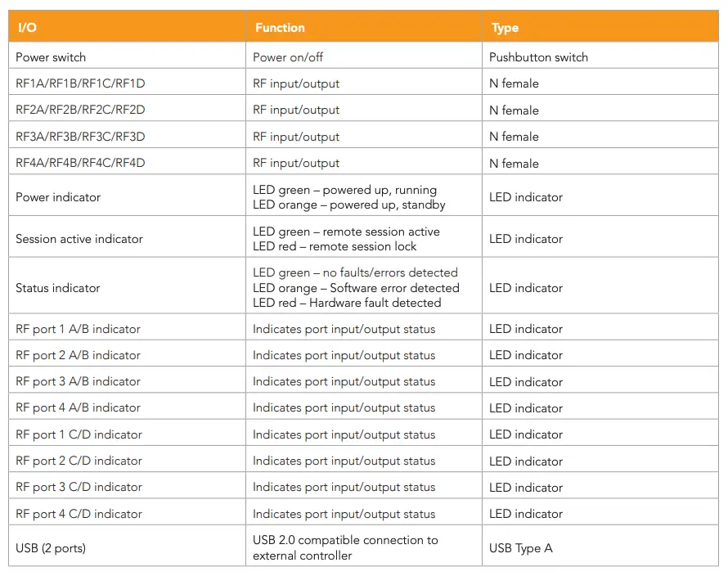Click the Type column header
This screenshot has height=576, width=728.
[505, 28]
